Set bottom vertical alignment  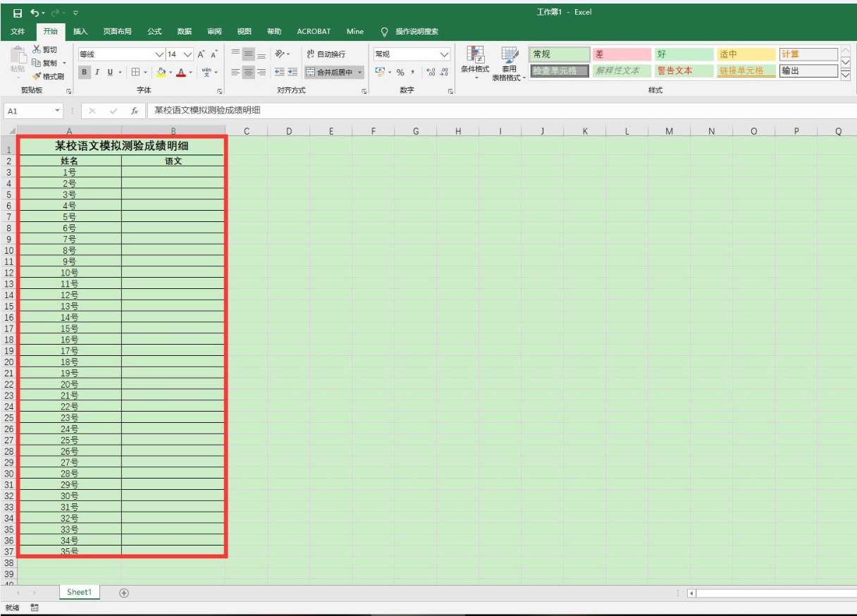tap(261, 54)
